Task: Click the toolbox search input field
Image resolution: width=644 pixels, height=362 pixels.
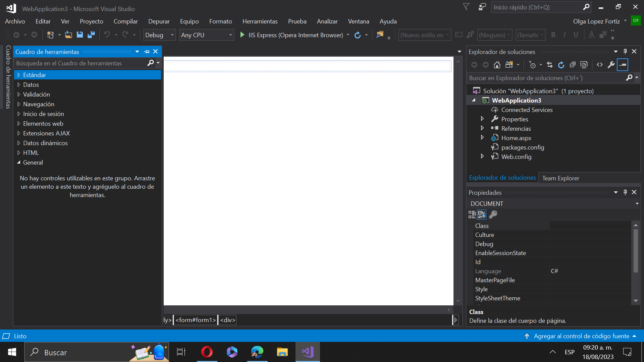Action: tap(80, 63)
